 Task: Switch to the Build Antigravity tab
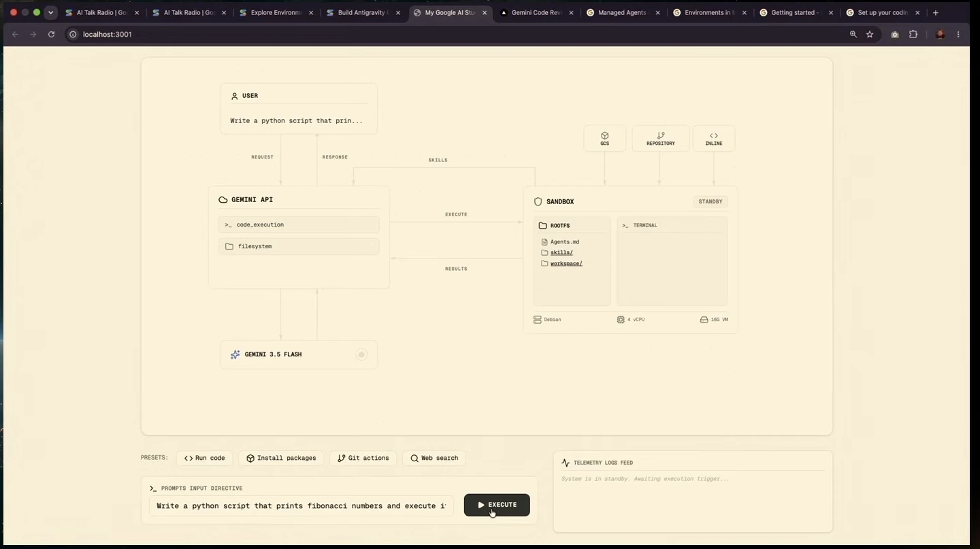coord(363,12)
